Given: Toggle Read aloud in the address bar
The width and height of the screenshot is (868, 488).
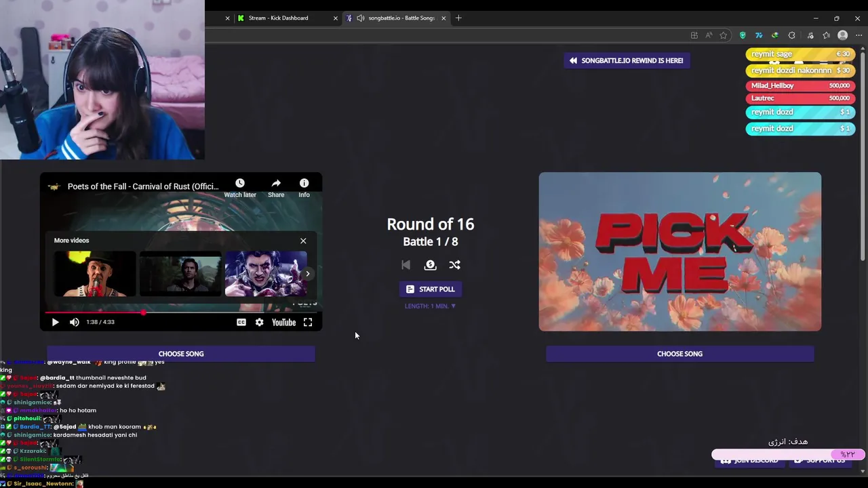Looking at the screenshot, I should point(709,35).
